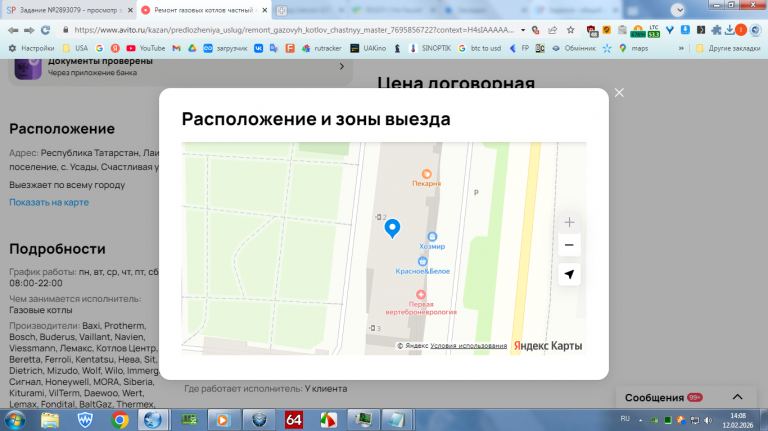The image size is (768, 431).
Task: Open the YouTube bookmark
Action: [x=145, y=48]
